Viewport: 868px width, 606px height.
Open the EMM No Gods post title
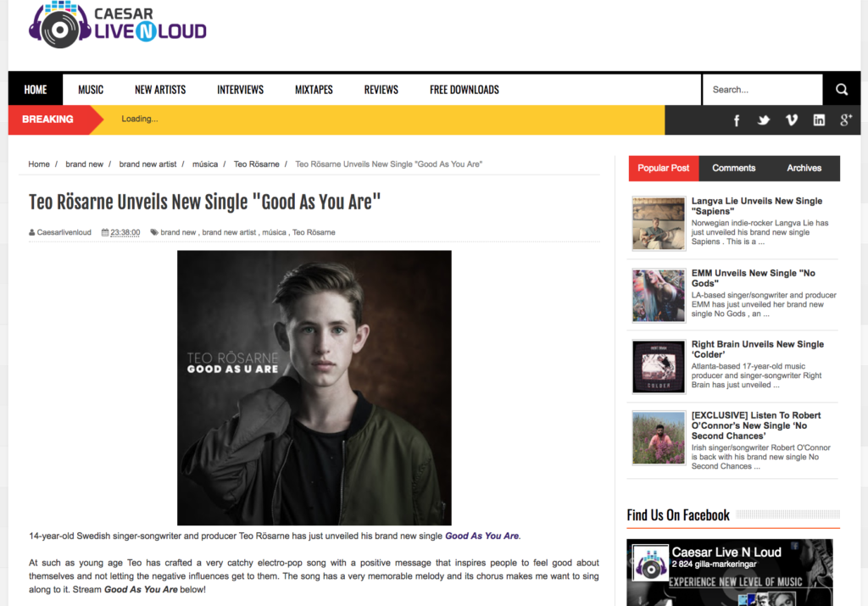pyautogui.click(x=753, y=278)
